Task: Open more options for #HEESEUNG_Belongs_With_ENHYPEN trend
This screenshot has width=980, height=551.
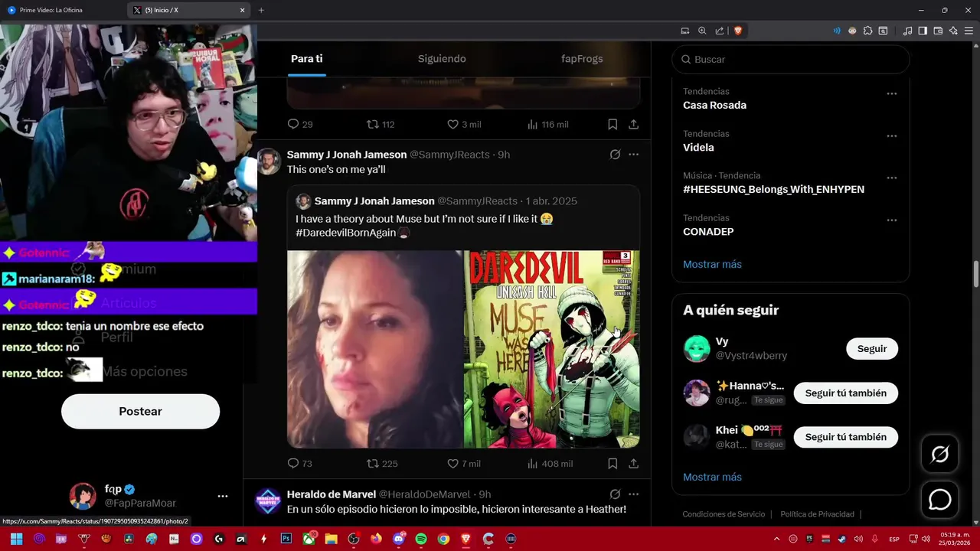Action: 892,178
